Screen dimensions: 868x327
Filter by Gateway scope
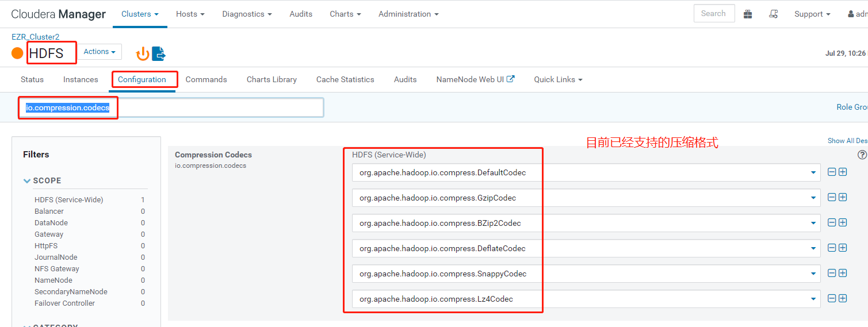coord(49,234)
